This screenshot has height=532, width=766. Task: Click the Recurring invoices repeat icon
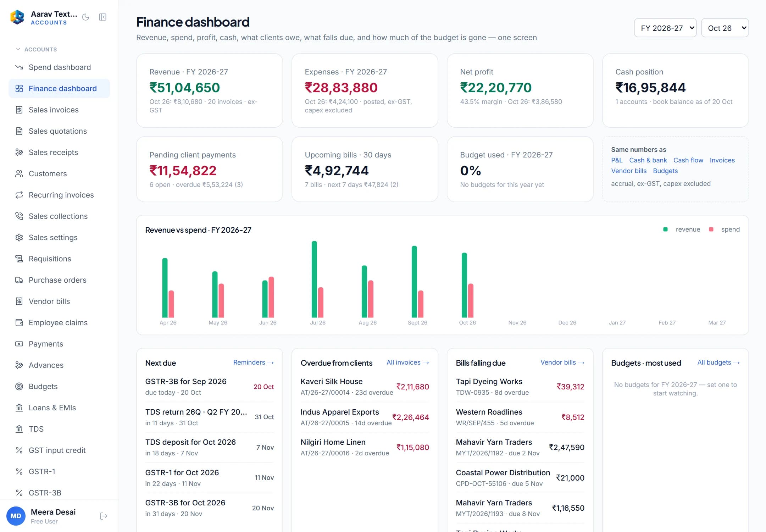[x=19, y=195]
